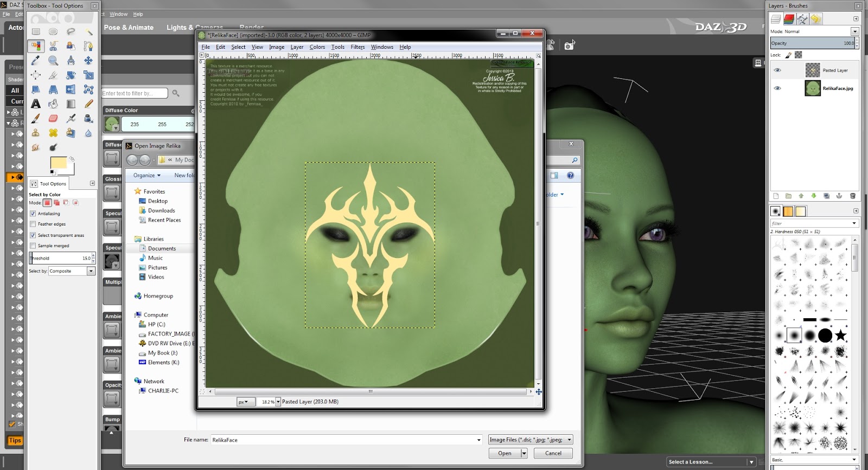This screenshot has height=470, width=868.
Task: Enable the Sample merged checkbox
Action: pos(33,246)
